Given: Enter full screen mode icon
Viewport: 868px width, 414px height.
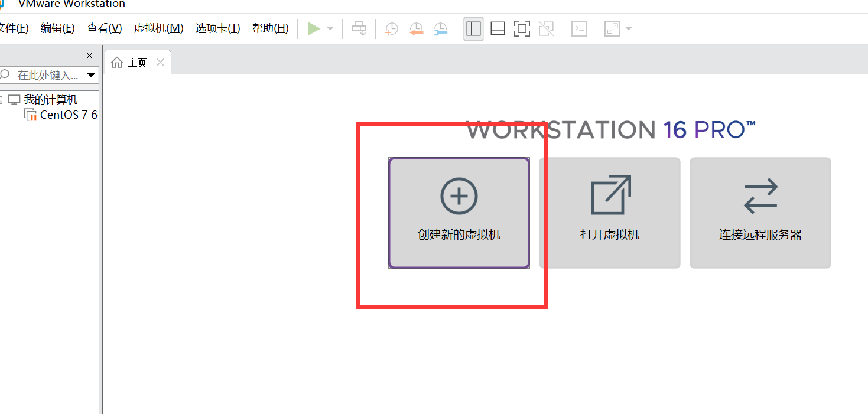Looking at the screenshot, I should pyautogui.click(x=522, y=28).
